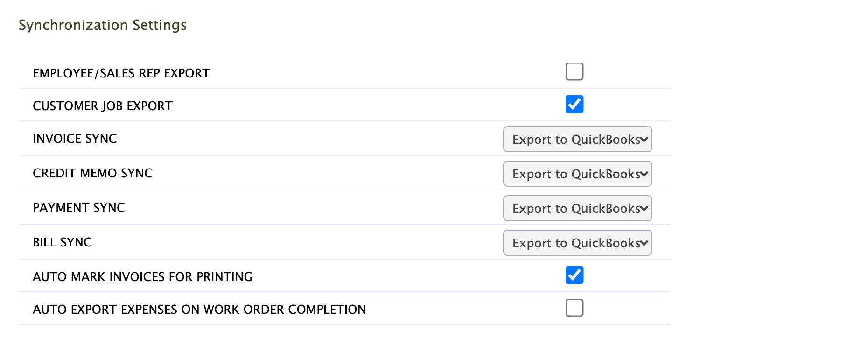868x338 pixels.
Task: Select the EMPLOYEE/SALES REP EXPORT label
Action: [x=121, y=73]
